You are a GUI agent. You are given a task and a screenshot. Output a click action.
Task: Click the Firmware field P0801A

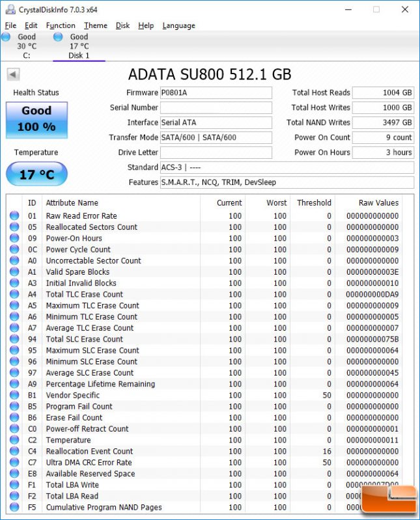pyautogui.click(x=216, y=92)
